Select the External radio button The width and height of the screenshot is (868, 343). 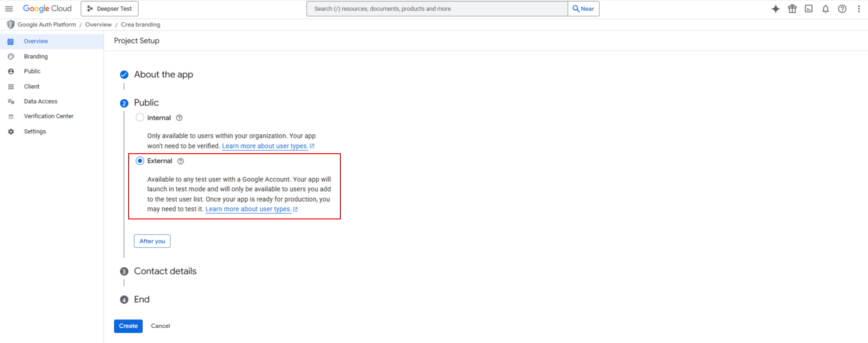140,161
